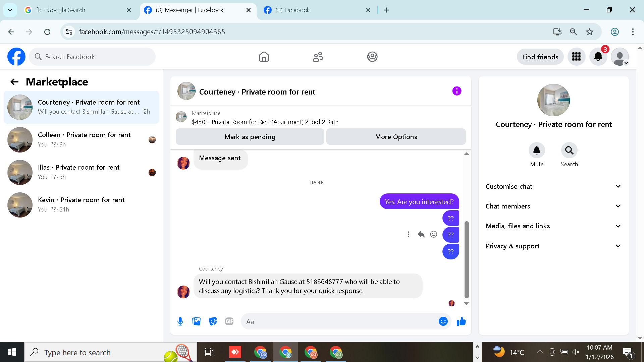Attach a photo using the image icon
Viewport: 644px width, 362px height.
(x=197, y=321)
